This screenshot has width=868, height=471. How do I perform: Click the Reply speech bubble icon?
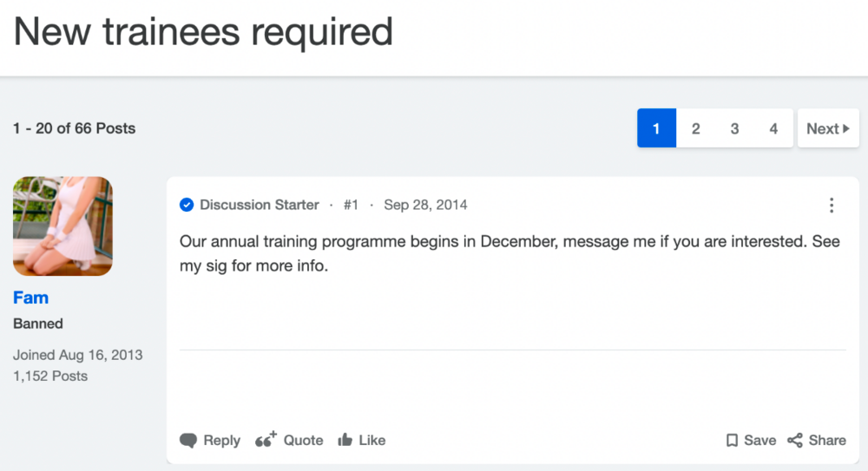tap(188, 441)
